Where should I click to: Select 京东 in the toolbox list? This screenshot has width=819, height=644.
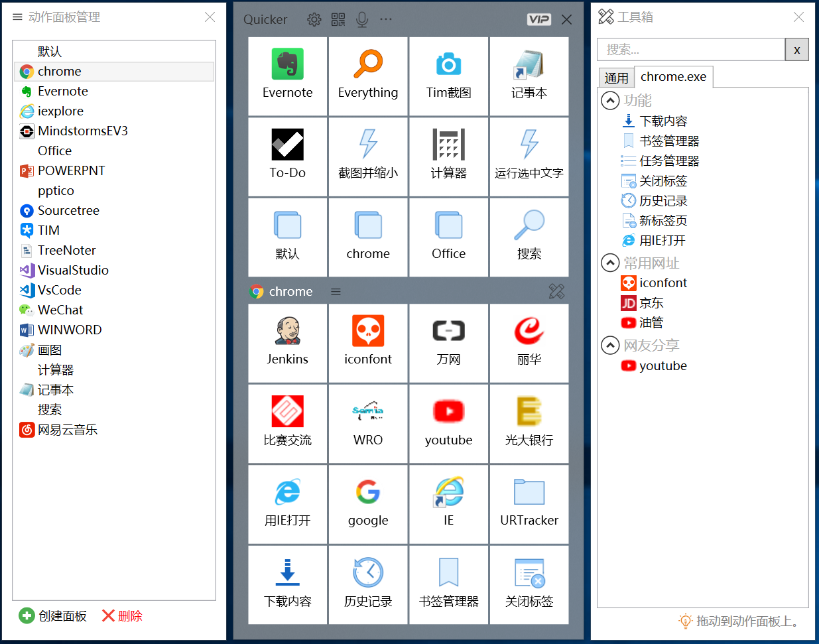pos(642,303)
